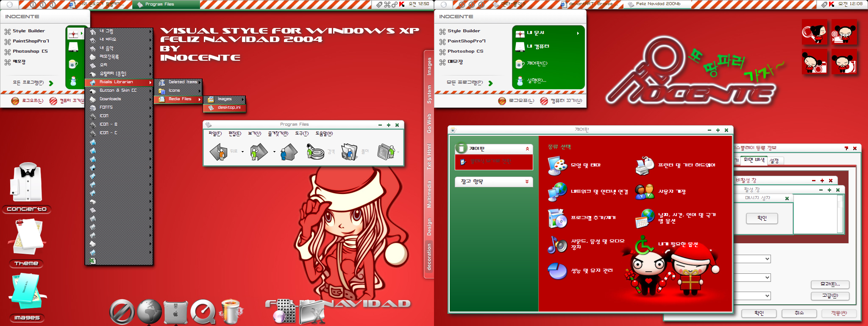Click 확인 inside the 메시지 상자 preview
Screen dimensions: 868x326
(762, 218)
